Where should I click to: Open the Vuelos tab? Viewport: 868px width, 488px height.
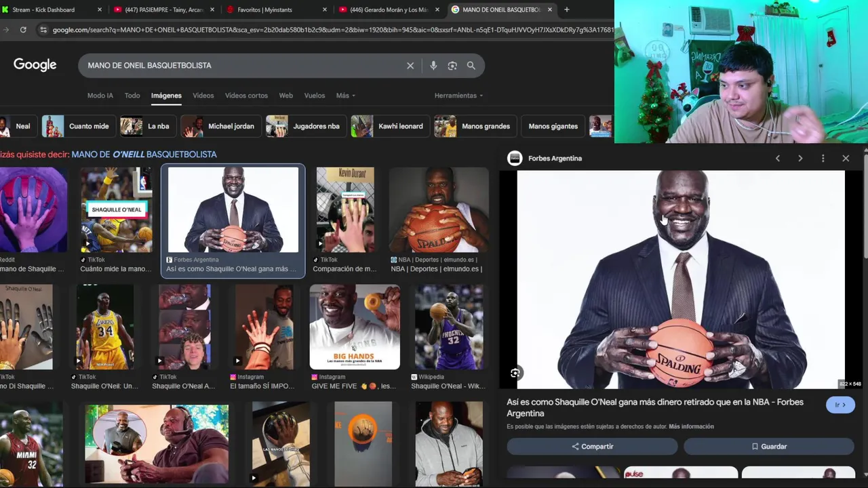pos(315,96)
